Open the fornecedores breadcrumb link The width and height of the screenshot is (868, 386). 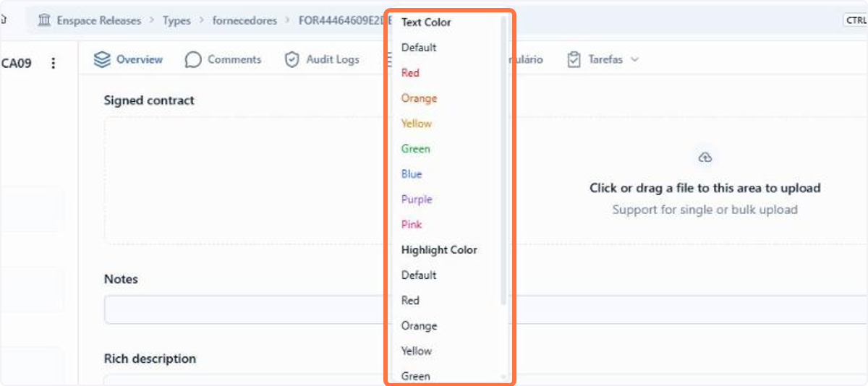coord(244,20)
